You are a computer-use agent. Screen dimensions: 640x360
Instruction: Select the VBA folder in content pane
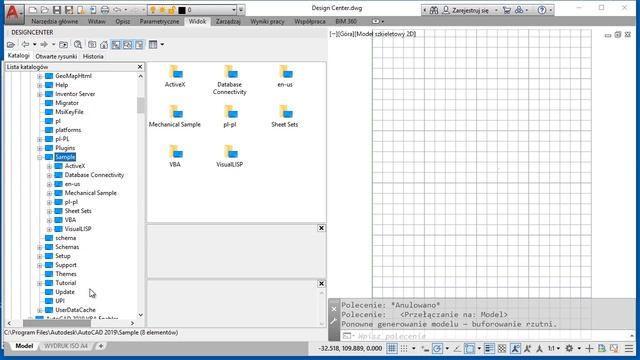[x=175, y=157]
